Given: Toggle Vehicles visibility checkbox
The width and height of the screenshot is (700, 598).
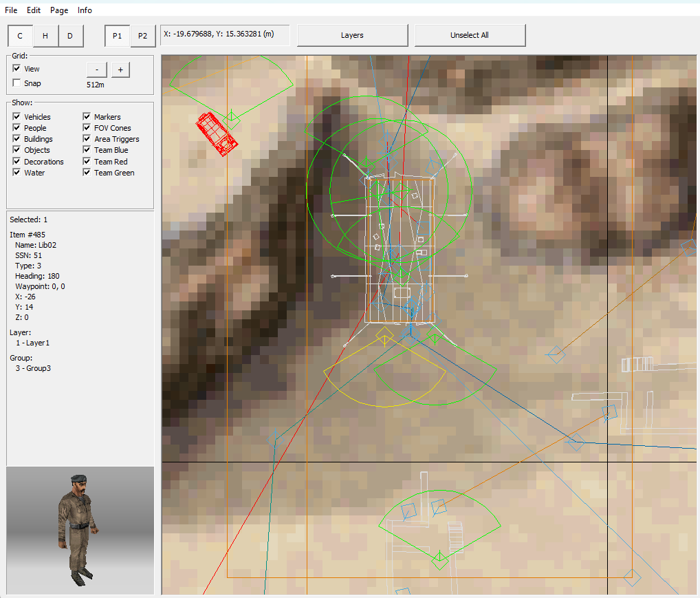Looking at the screenshot, I should click(x=17, y=116).
